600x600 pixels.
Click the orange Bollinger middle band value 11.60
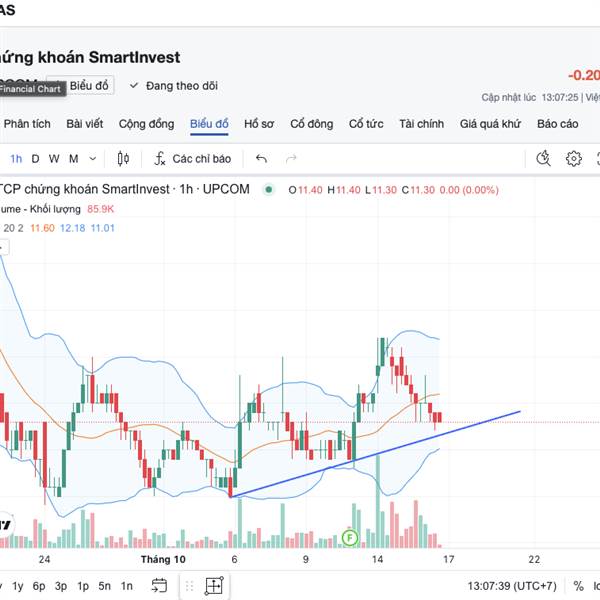[x=42, y=228]
